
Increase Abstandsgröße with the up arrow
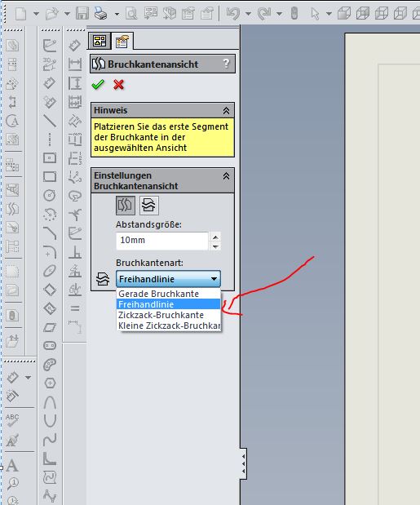tap(215, 237)
